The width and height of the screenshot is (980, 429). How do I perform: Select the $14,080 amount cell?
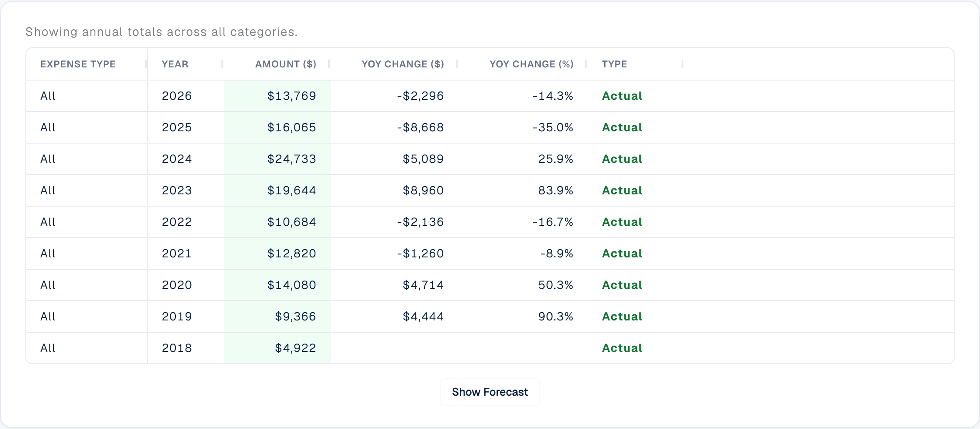[x=277, y=285]
